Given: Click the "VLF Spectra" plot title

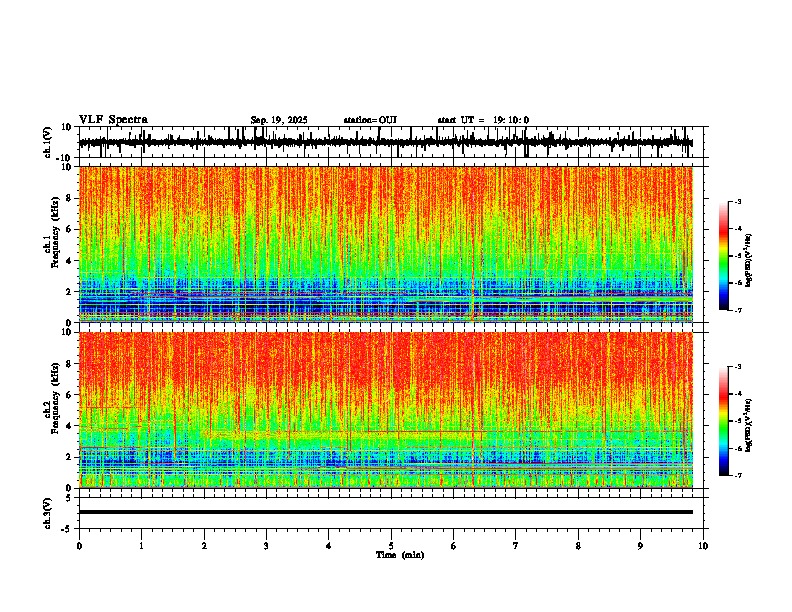Looking at the screenshot, I should [113, 120].
